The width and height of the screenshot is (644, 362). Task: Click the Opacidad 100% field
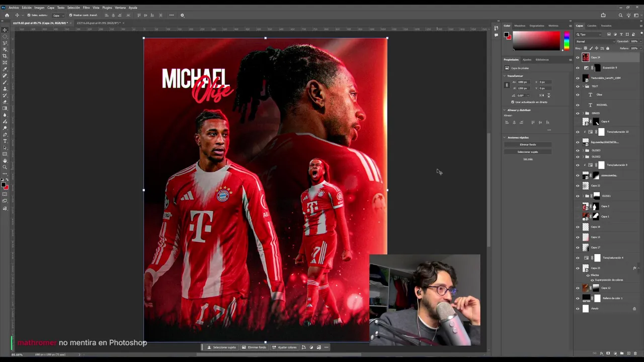tap(634, 41)
